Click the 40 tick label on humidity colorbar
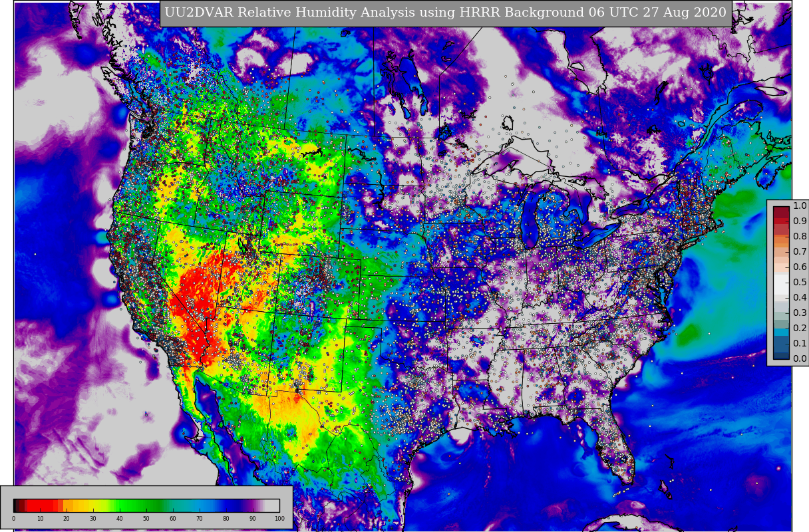The image size is (809, 532). pyautogui.click(x=120, y=519)
